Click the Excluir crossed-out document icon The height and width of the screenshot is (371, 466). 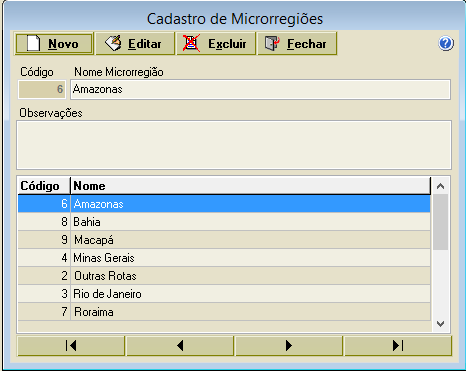(191, 43)
